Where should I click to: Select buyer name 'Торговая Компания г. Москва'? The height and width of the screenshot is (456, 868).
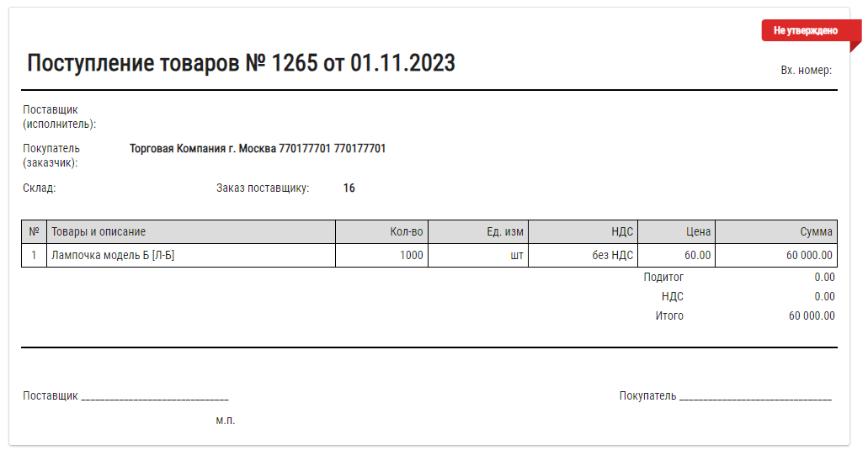(x=203, y=148)
